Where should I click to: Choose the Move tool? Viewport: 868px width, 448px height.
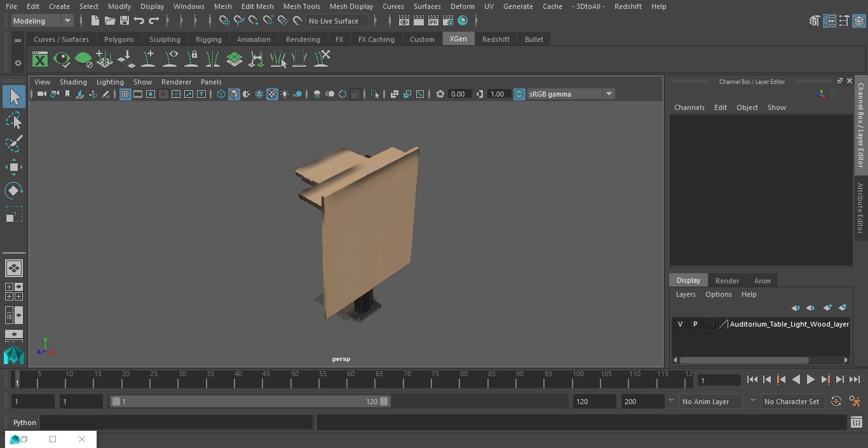(14, 167)
